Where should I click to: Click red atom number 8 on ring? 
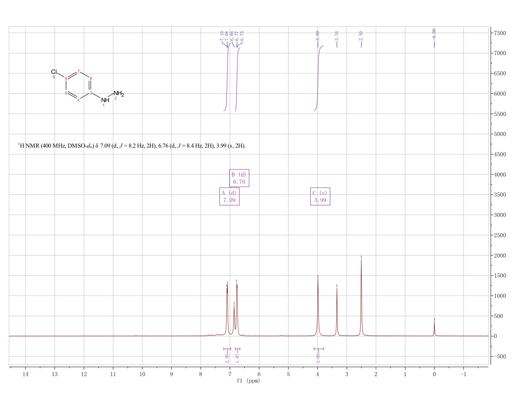(x=91, y=78)
